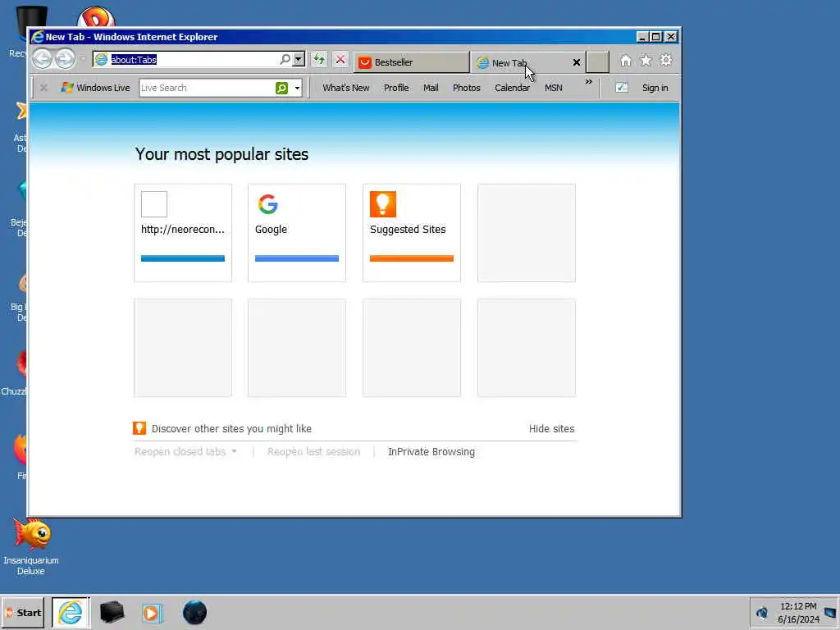Viewport: 840px width, 630px height.
Task: Open the Insaniquarium Deluxe desktop icon
Action: [31, 546]
